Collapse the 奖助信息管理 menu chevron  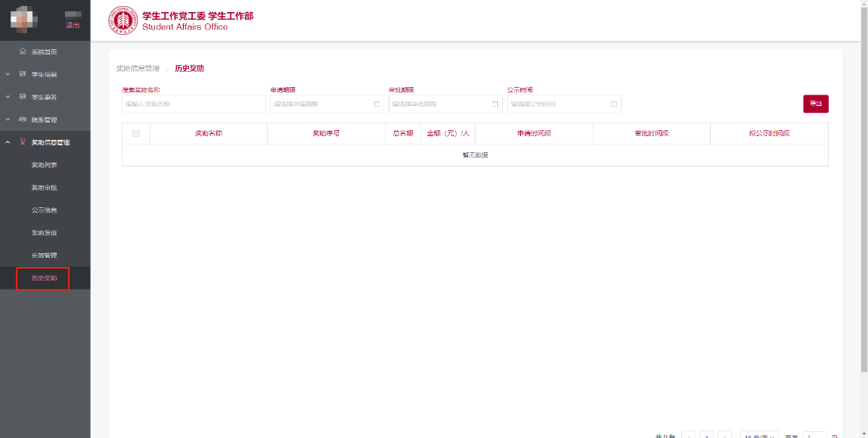click(x=8, y=142)
